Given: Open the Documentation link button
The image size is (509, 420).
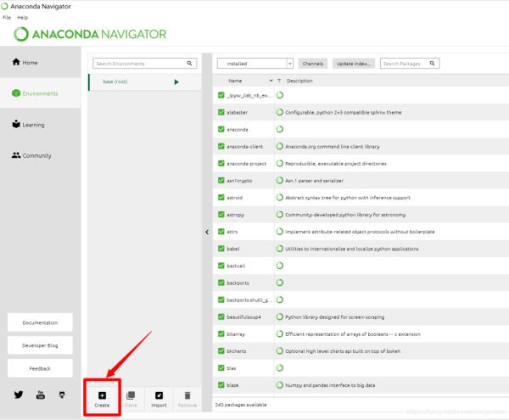Looking at the screenshot, I should pyautogui.click(x=40, y=322).
